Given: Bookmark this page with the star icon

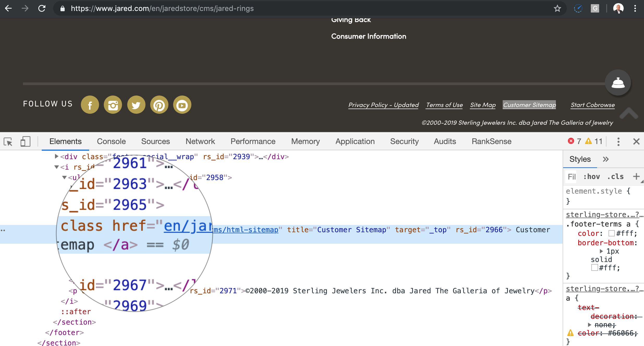Looking at the screenshot, I should tap(557, 9).
